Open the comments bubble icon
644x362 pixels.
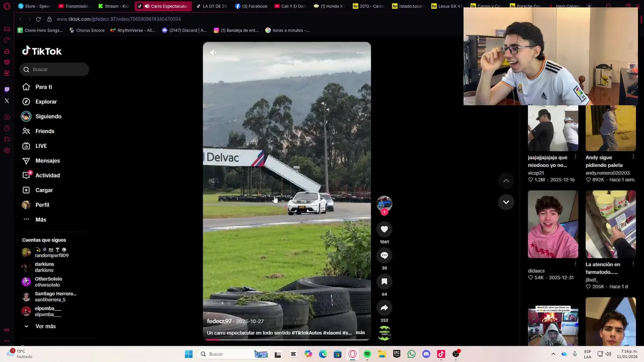[384, 255]
